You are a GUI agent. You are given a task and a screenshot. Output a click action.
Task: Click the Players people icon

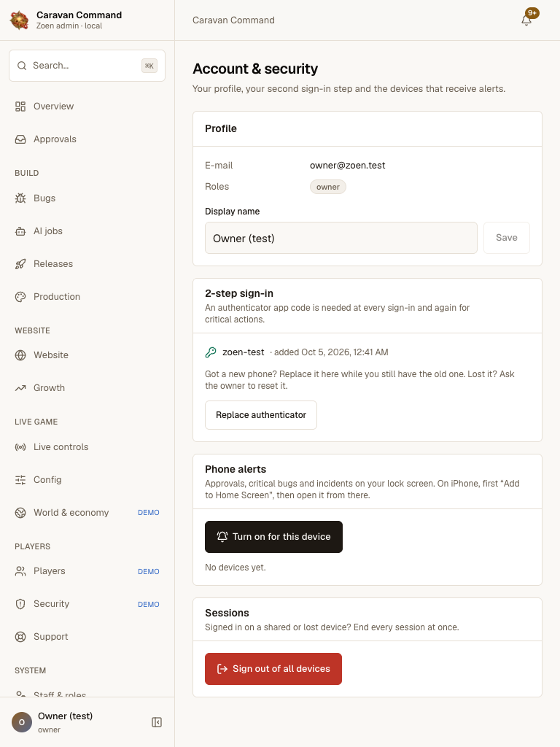click(20, 571)
